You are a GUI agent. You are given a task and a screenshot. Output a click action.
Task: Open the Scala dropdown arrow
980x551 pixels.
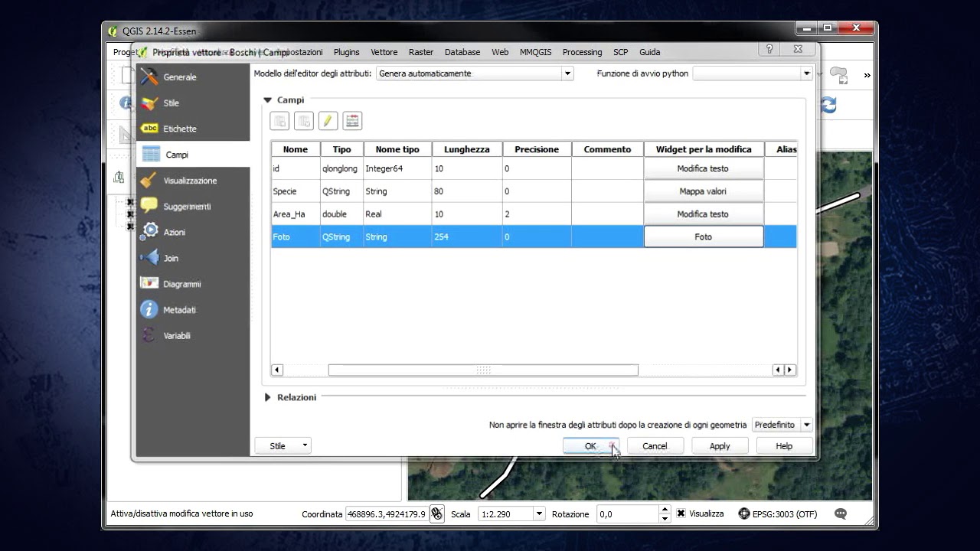coord(539,514)
